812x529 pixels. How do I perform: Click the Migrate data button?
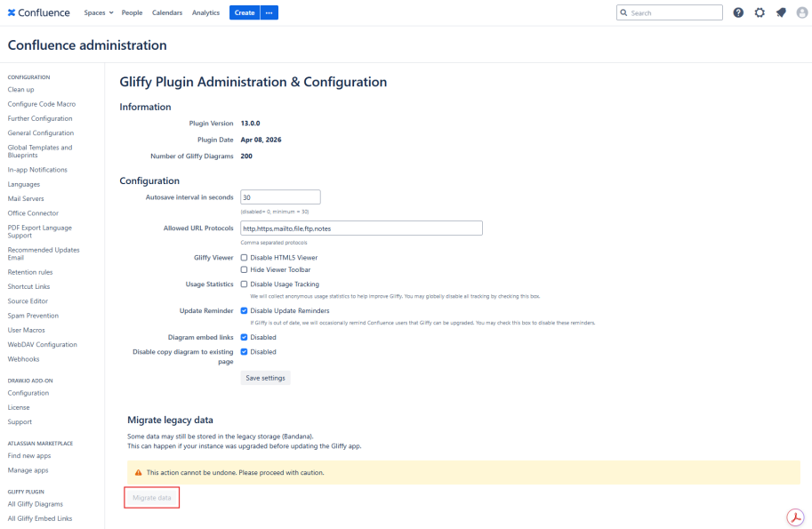pos(152,497)
